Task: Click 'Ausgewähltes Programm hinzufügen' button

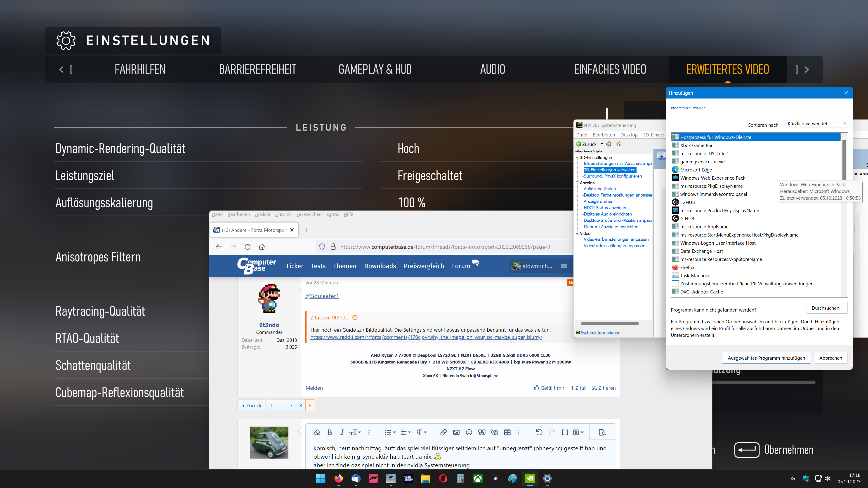Action: (766, 358)
